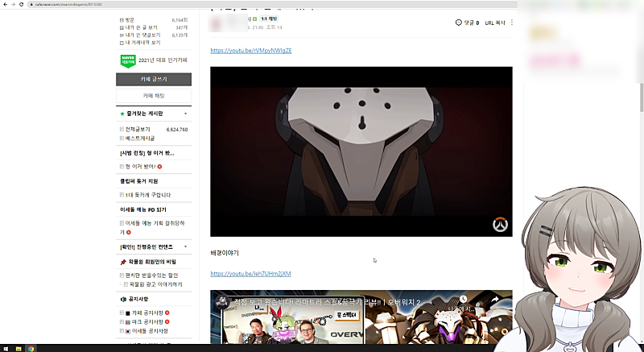
Task: Click the 클립퍼 둣거 지원 heading
Action: [x=138, y=181]
